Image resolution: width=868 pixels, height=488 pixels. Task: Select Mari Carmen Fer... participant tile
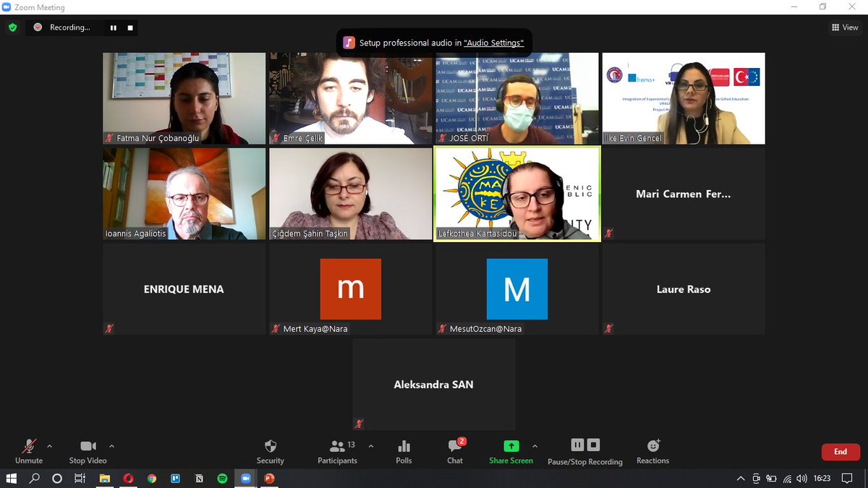[684, 194]
